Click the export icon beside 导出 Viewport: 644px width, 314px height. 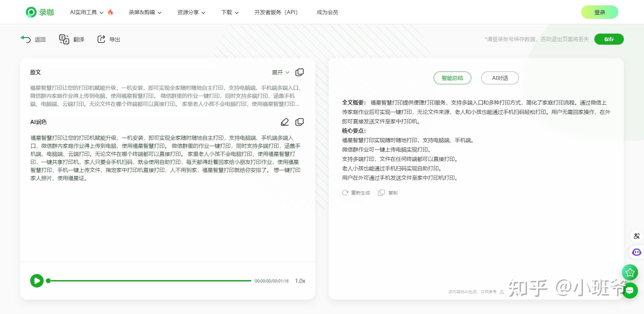101,39
